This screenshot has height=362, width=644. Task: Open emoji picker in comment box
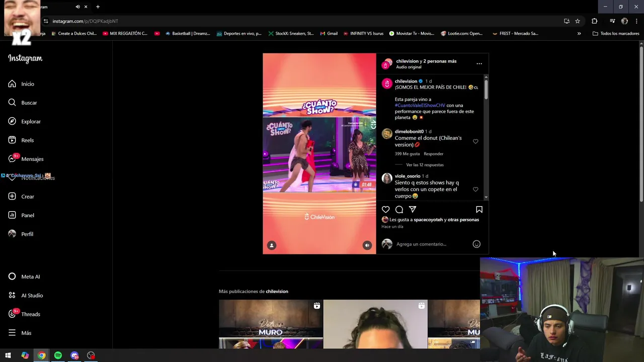click(x=476, y=244)
